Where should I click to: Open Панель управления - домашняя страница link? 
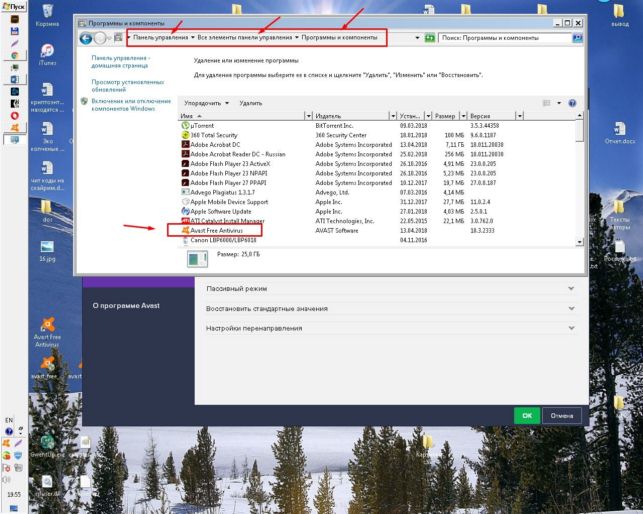click(x=121, y=62)
